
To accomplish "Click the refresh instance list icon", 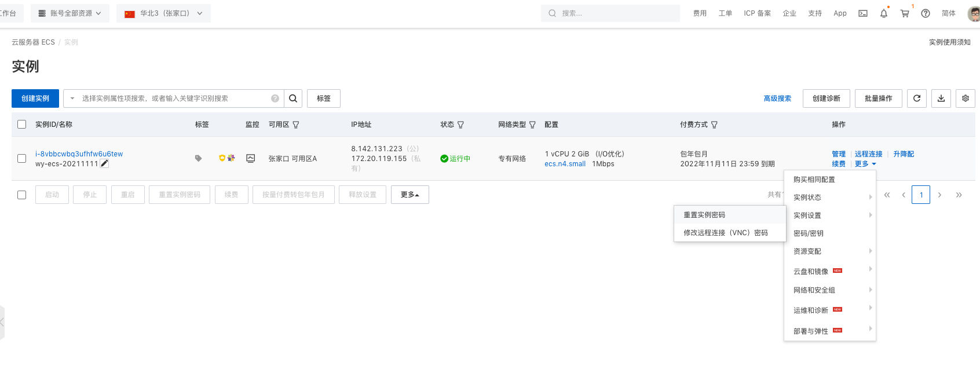I will tap(916, 98).
